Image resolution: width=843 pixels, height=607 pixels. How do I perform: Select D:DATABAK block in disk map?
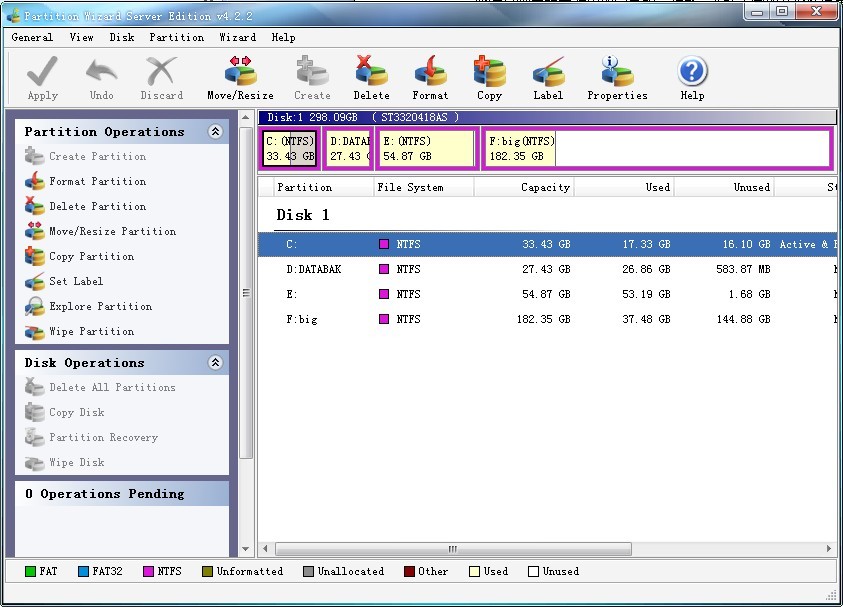349,149
